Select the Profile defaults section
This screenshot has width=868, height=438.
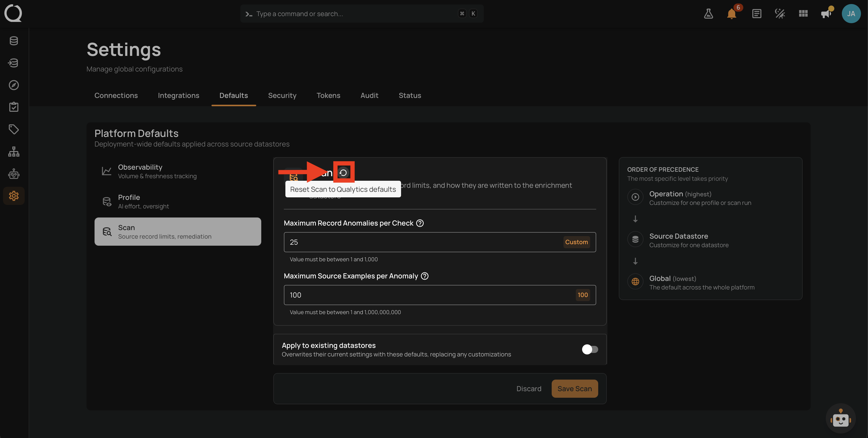(178, 201)
